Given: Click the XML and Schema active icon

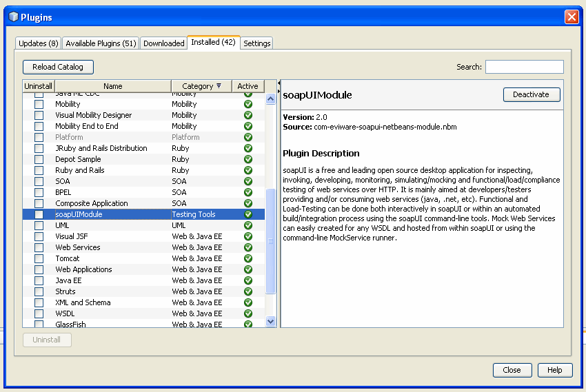Looking at the screenshot, I should click(x=247, y=302).
